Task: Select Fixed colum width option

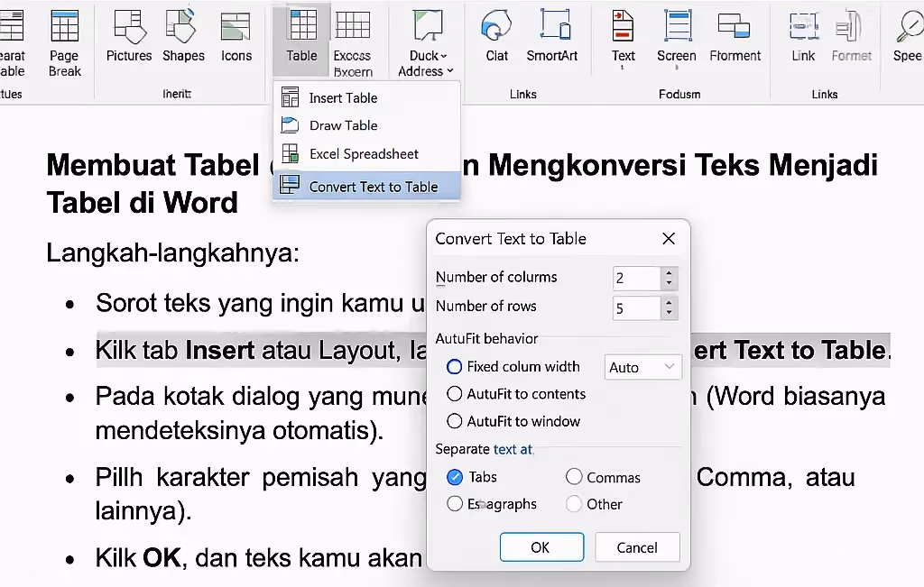Action: coord(455,367)
